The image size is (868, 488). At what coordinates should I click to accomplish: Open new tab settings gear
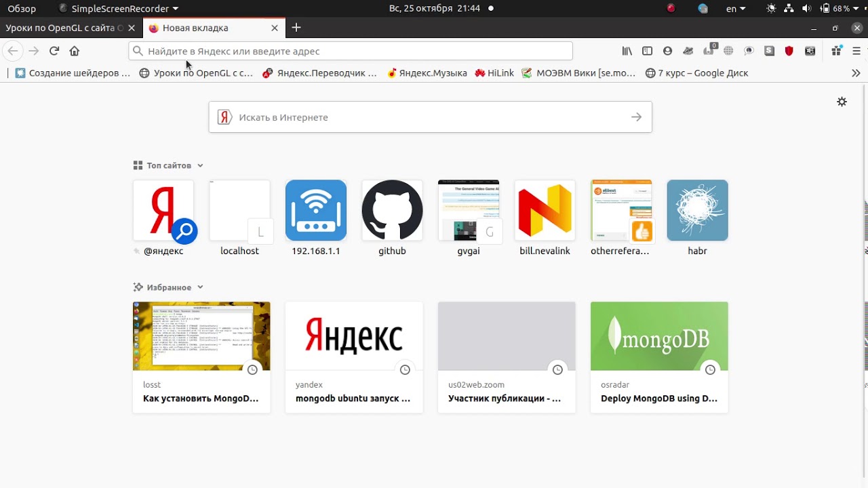point(842,102)
